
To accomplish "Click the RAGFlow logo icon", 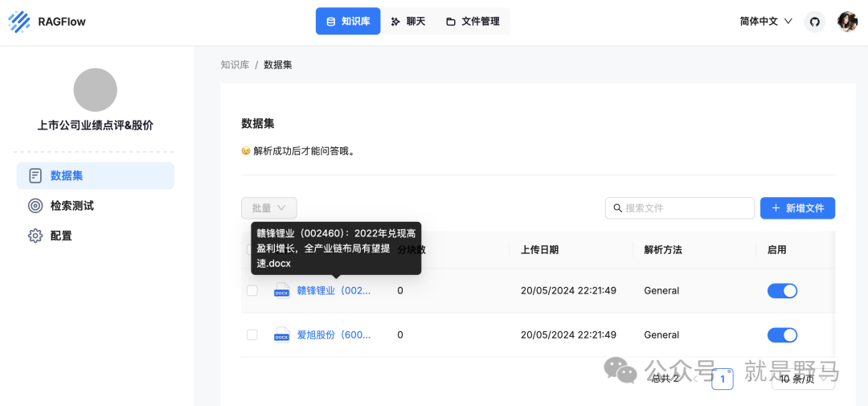I will tap(19, 22).
